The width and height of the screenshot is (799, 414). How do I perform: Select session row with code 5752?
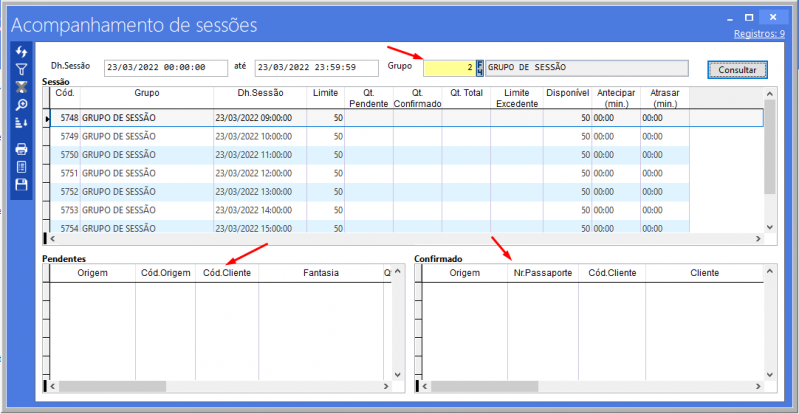click(369, 192)
